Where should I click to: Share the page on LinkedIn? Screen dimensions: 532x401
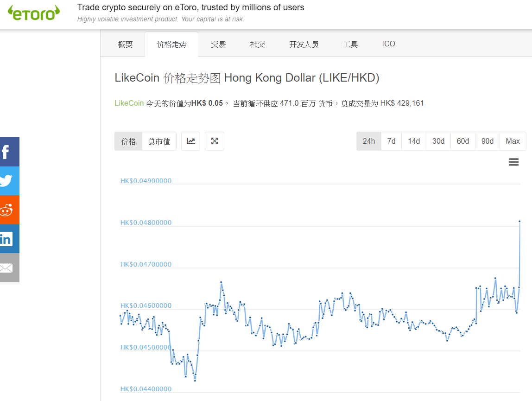(9, 239)
